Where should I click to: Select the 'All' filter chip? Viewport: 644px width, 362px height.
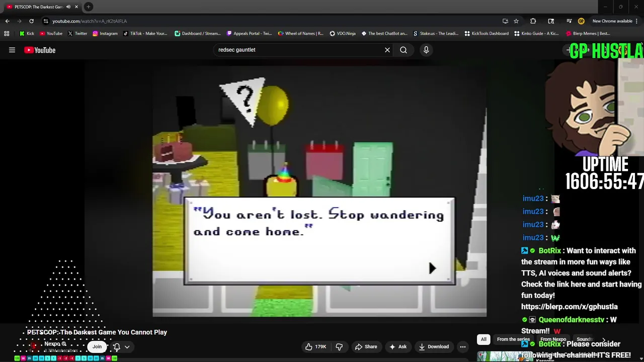click(484, 339)
